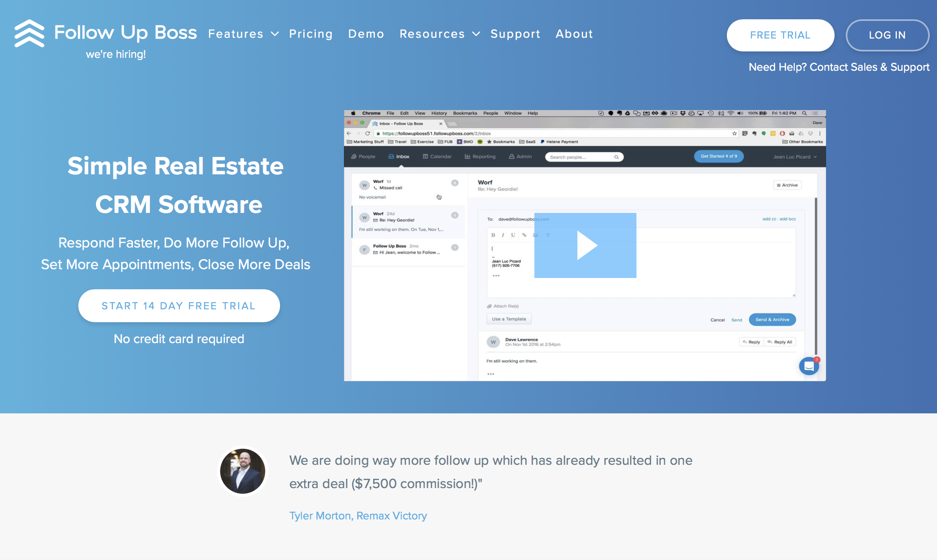The height and width of the screenshot is (560, 937).
Task: Click the F avatar of Follow Up Boss message
Action: tap(364, 250)
